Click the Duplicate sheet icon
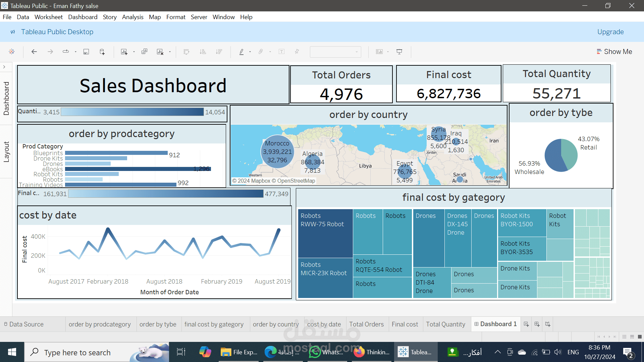644x362 pixels. click(x=144, y=52)
